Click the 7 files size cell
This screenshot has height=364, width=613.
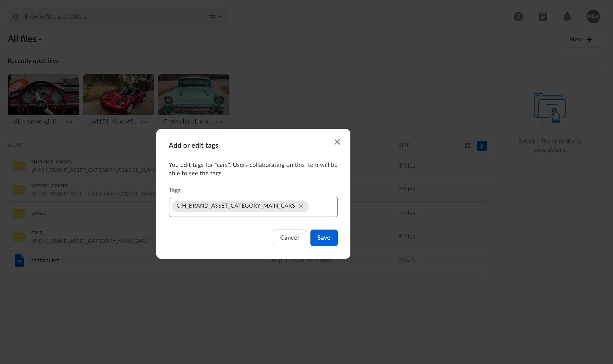(407, 213)
